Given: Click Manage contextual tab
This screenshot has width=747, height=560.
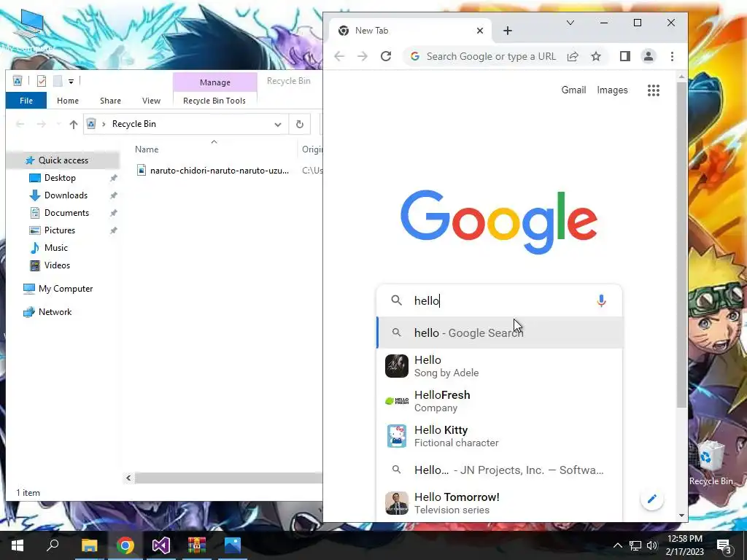Looking at the screenshot, I should coord(215,82).
